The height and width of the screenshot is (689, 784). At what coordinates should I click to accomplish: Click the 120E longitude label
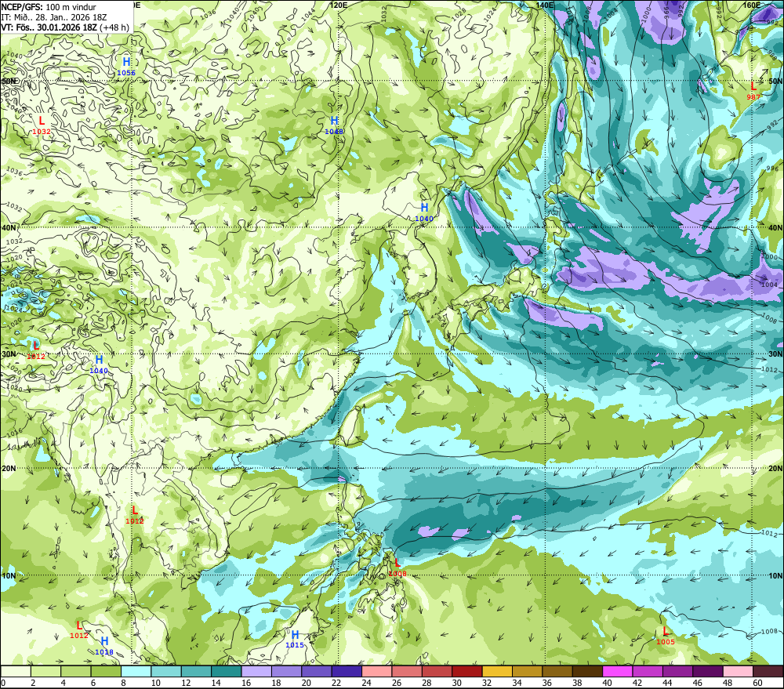[339, 5]
